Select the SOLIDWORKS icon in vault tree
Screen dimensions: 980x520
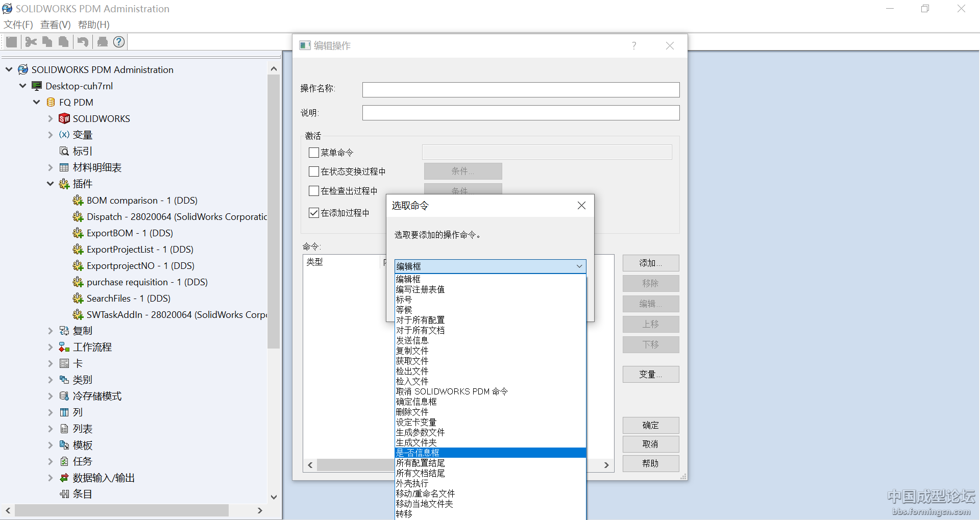(64, 119)
